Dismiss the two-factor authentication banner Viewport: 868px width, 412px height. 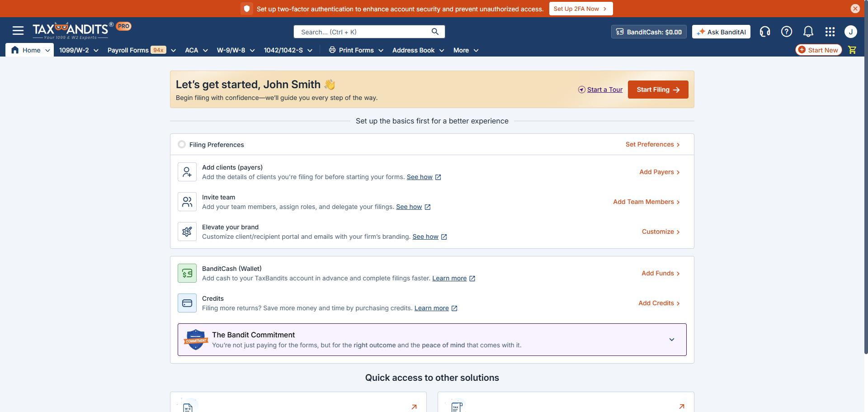[x=855, y=9]
